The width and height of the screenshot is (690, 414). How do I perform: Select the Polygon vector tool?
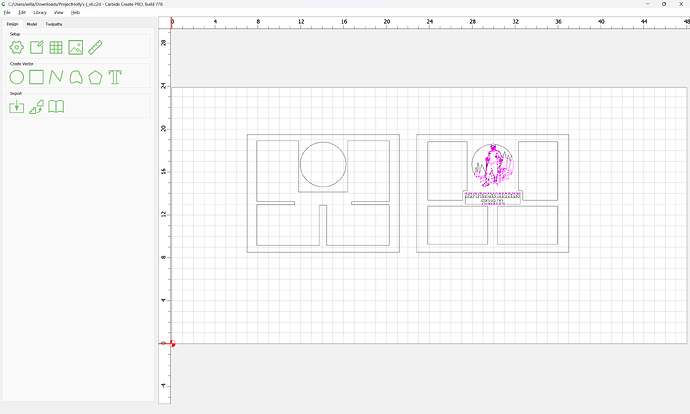95,77
